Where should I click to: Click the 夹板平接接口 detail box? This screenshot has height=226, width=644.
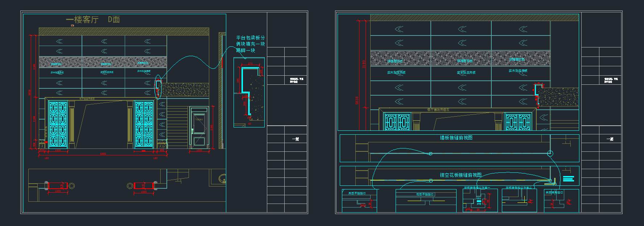pos(359,201)
